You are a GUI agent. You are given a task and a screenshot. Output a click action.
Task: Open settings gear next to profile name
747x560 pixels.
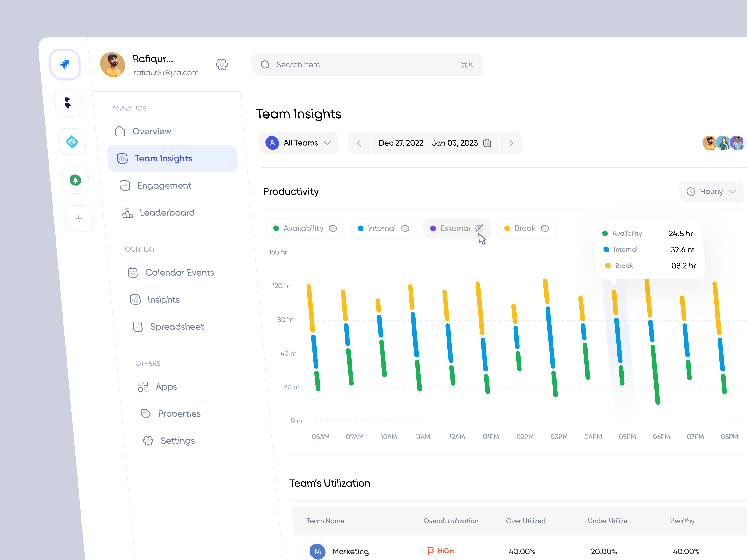[x=222, y=64]
